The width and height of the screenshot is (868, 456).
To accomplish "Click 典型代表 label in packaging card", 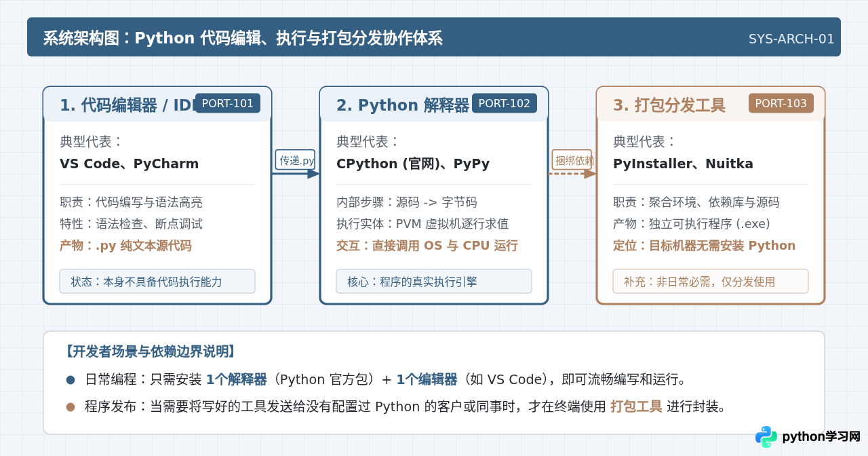I will (645, 142).
